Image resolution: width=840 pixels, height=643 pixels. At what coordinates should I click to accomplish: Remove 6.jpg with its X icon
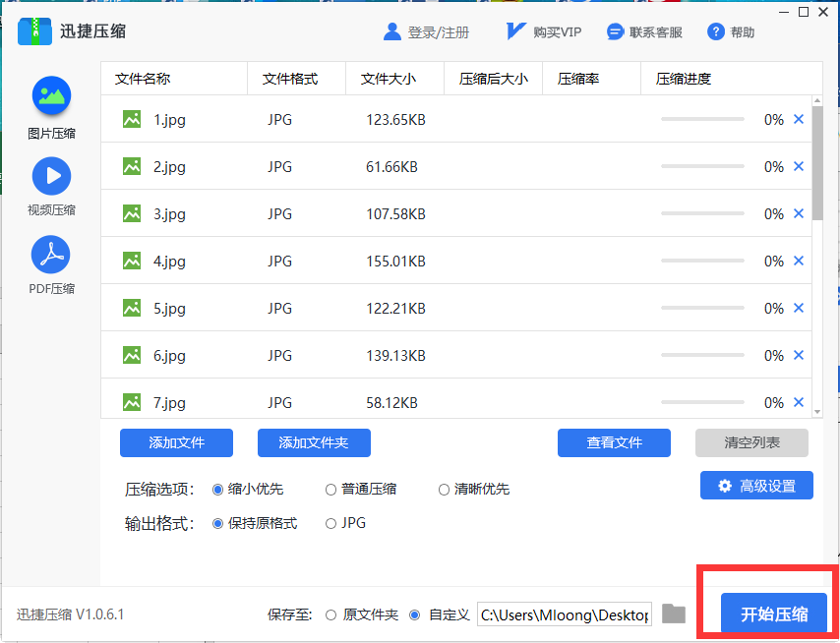pos(799,355)
